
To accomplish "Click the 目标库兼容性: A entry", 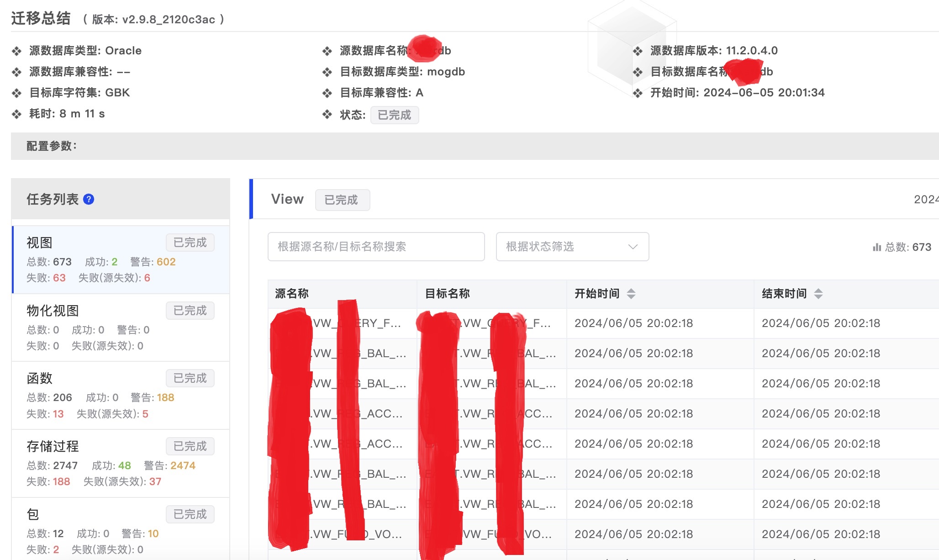I will tap(382, 93).
